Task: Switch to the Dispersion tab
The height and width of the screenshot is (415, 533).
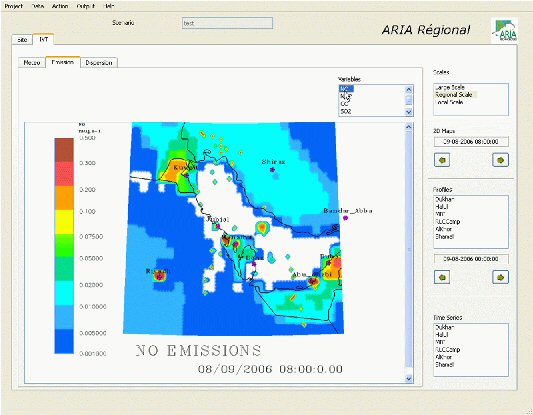Action: tap(99, 63)
